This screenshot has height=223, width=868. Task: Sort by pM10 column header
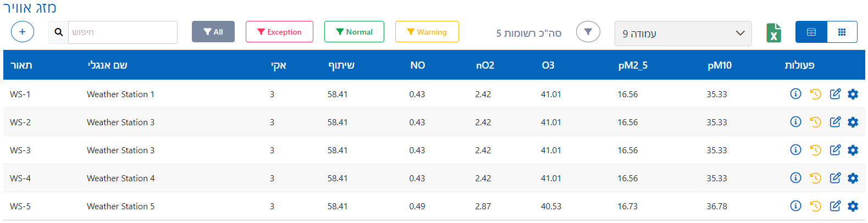click(x=720, y=65)
